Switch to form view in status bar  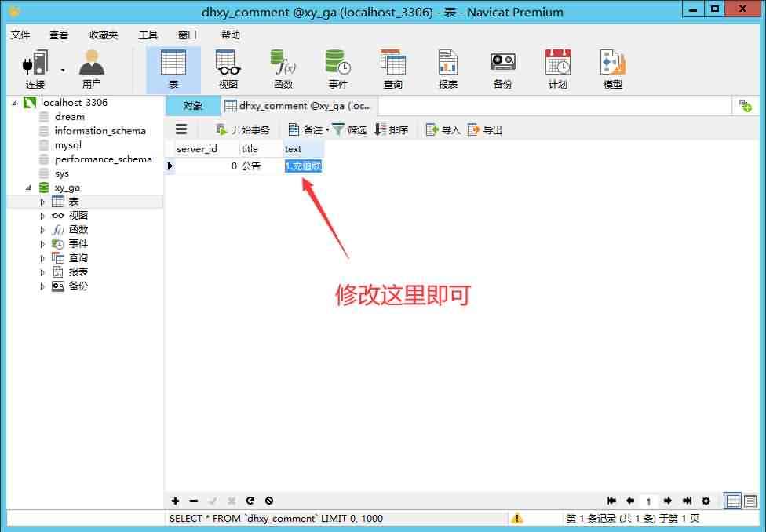[750, 501]
